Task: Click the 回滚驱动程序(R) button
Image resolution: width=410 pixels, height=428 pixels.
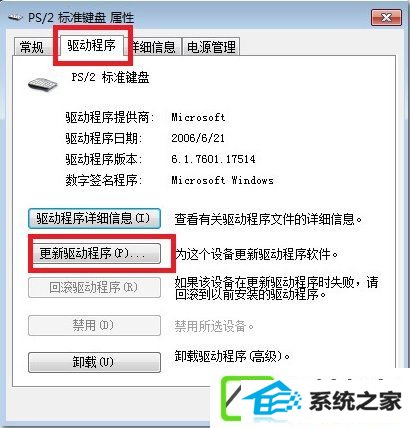Action: pos(94,288)
